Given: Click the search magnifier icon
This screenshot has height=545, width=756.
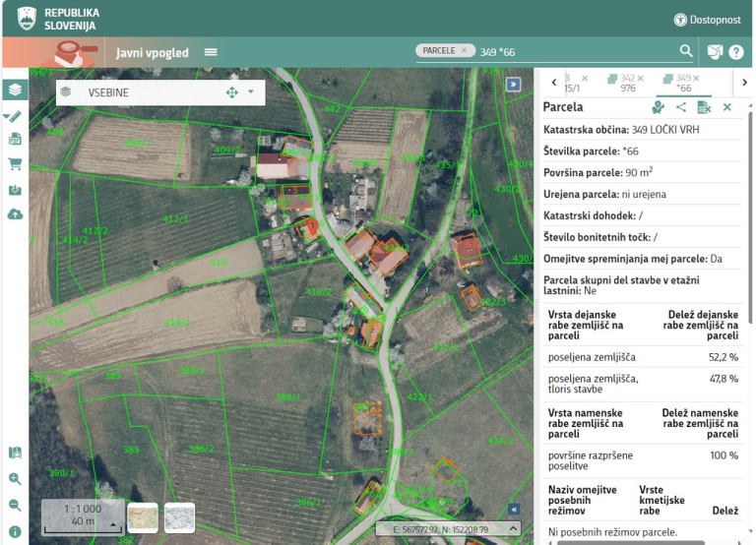Looking at the screenshot, I should 686,51.
